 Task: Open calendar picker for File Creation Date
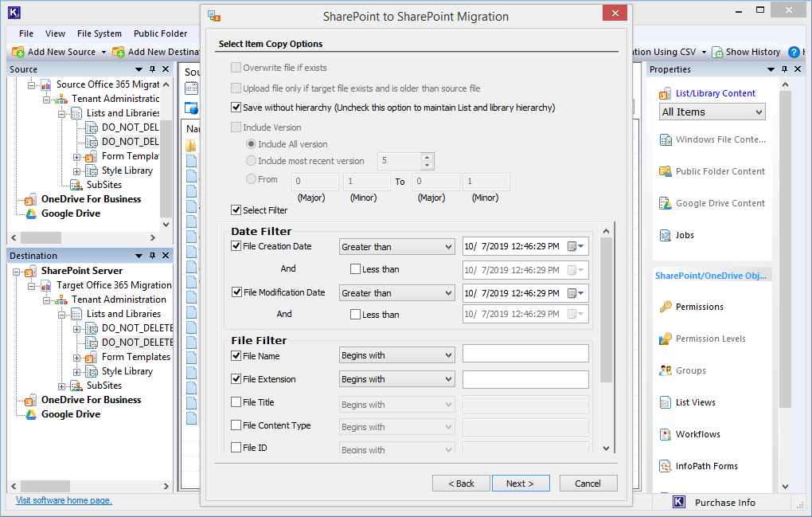pyautogui.click(x=576, y=247)
